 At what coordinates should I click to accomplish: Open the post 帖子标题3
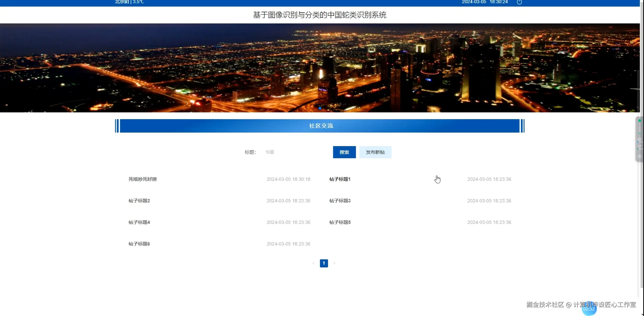click(340, 201)
